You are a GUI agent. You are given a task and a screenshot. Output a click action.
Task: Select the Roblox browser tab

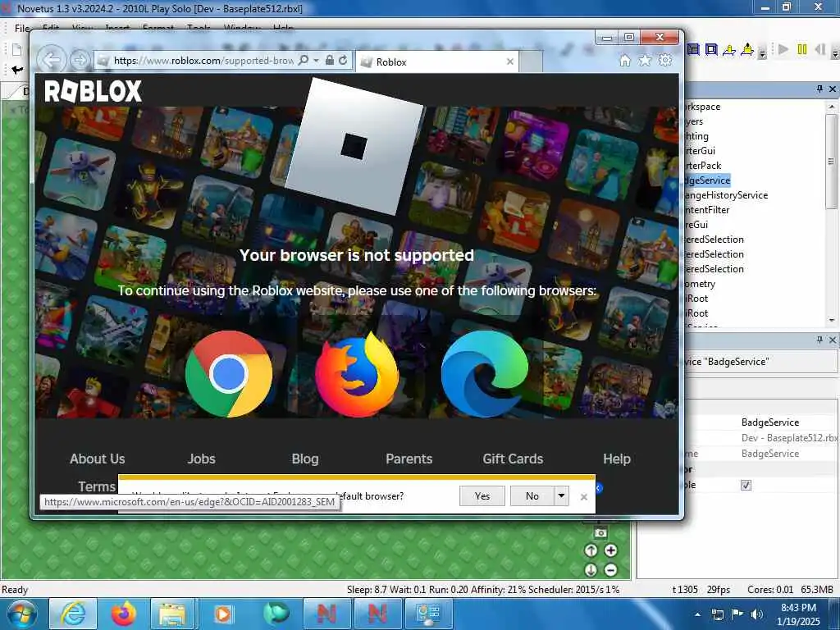click(438, 62)
